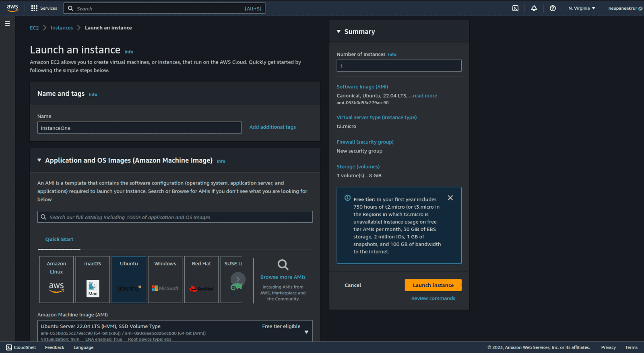
Task: Collapse the Summary panel
Action: (x=339, y=31)
